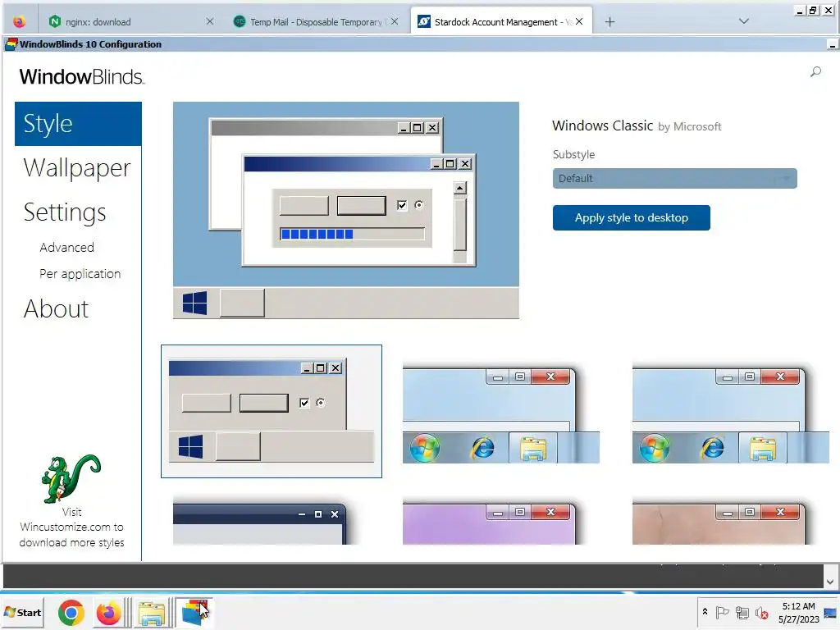Click the muted volume tray icon
The image size is (840, 630).
point(761,612)
